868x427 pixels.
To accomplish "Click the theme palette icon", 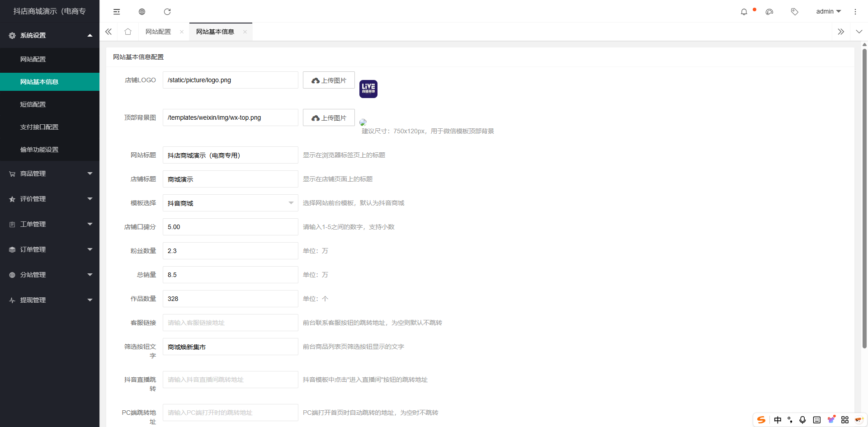I will pyautogui.click(x=769, y=12).
